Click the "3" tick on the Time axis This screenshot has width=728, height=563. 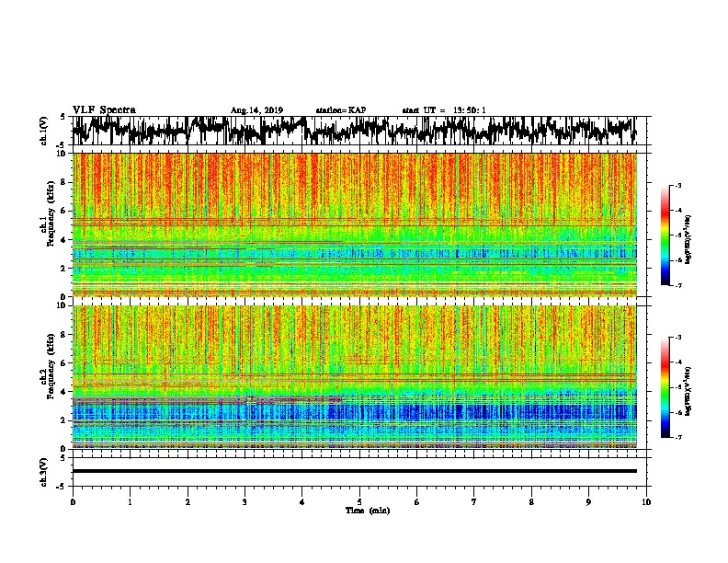point(245,502)
